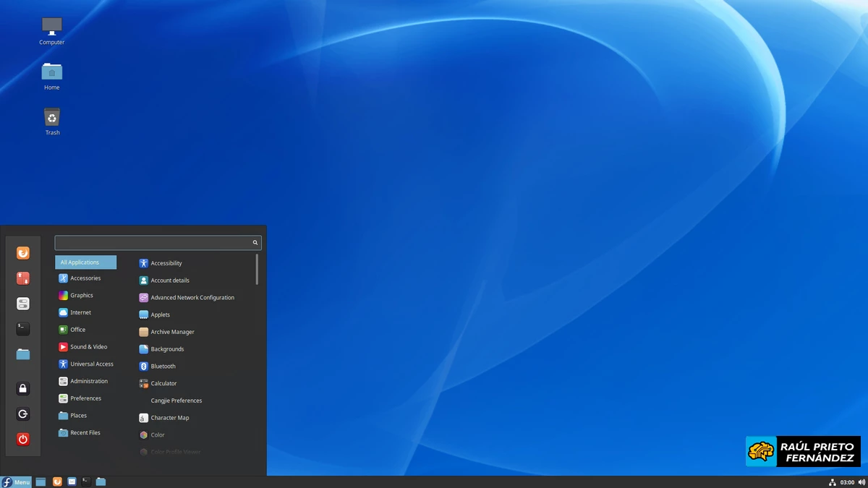Launch the Character Map utility

pos(169,417)
